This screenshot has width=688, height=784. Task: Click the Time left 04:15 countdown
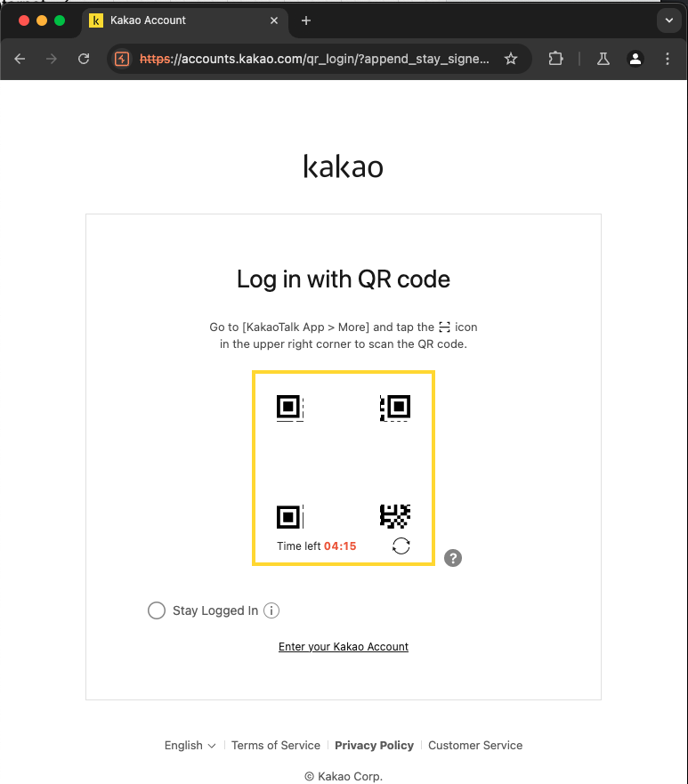point(317,546)
